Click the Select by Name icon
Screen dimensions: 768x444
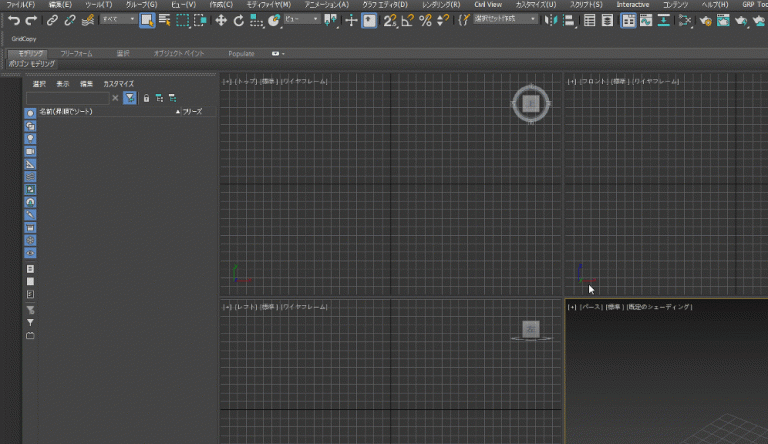(164, 20)
